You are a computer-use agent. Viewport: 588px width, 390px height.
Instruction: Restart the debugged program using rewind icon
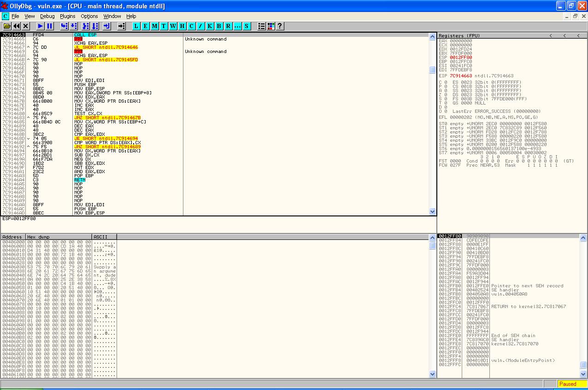pos(17,26)
